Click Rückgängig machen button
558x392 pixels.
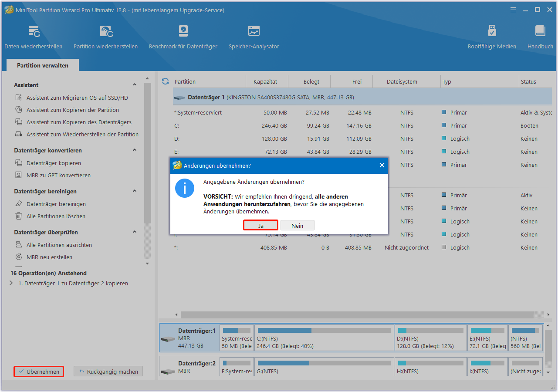(x=108, y=372)
